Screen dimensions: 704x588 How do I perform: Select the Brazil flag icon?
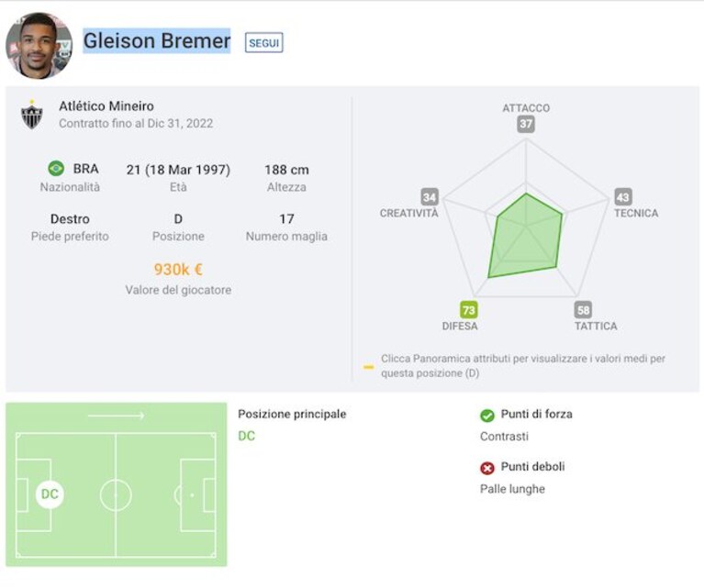(x=56, y=169)
